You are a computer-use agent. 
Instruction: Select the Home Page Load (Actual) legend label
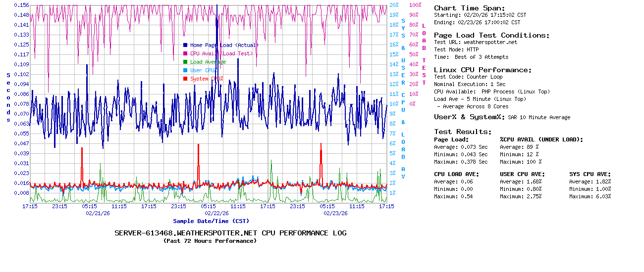(224, 45)
